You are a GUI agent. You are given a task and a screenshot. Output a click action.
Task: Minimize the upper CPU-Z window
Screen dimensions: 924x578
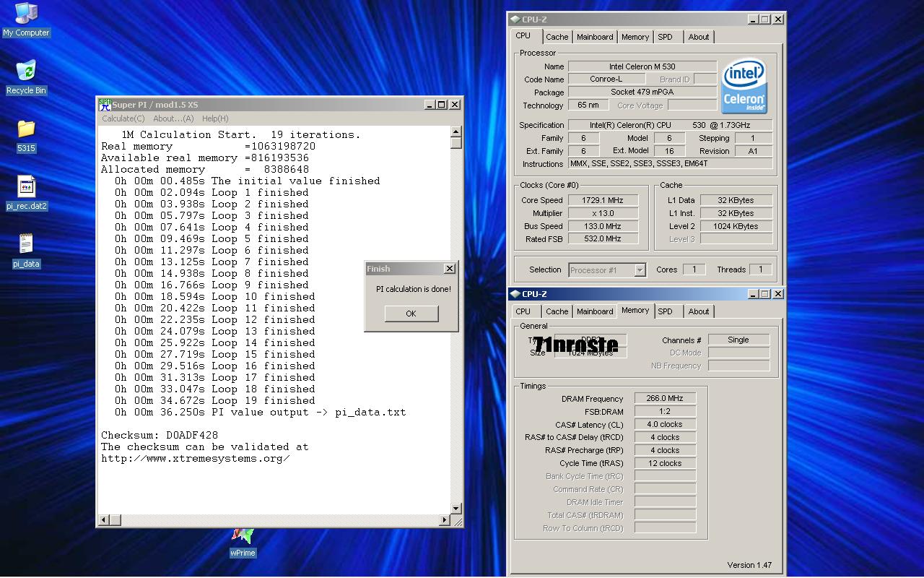(x=753, y=20)
